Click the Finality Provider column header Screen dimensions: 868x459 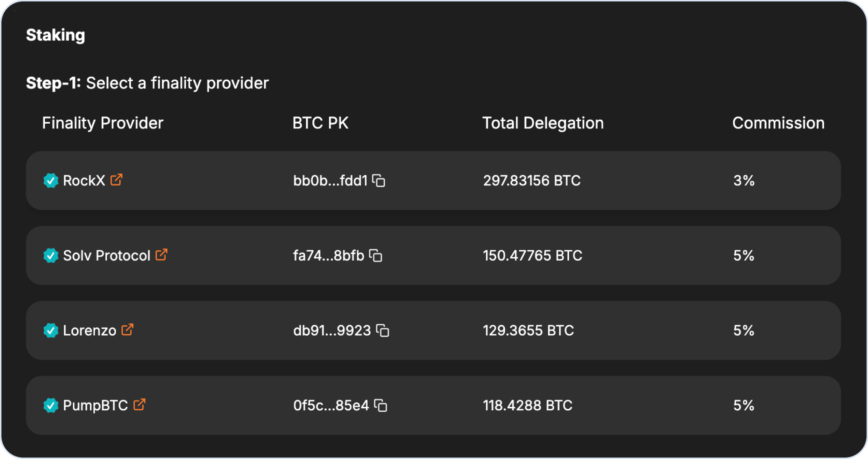tap(102, 123)
